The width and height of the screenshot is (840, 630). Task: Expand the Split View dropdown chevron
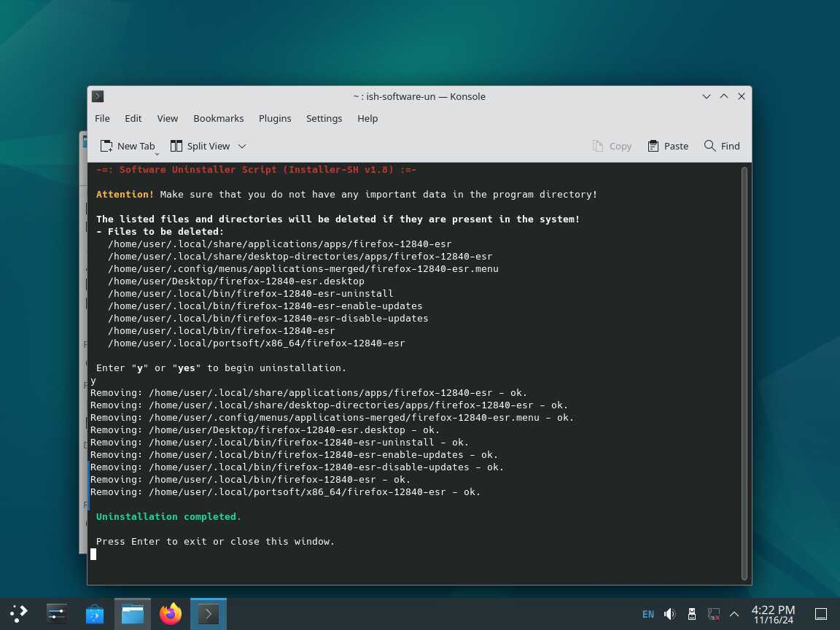point(242,147)
